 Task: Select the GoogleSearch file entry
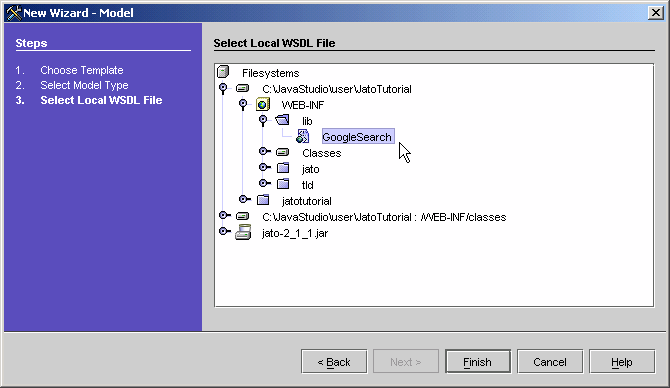tap(358, 137)
